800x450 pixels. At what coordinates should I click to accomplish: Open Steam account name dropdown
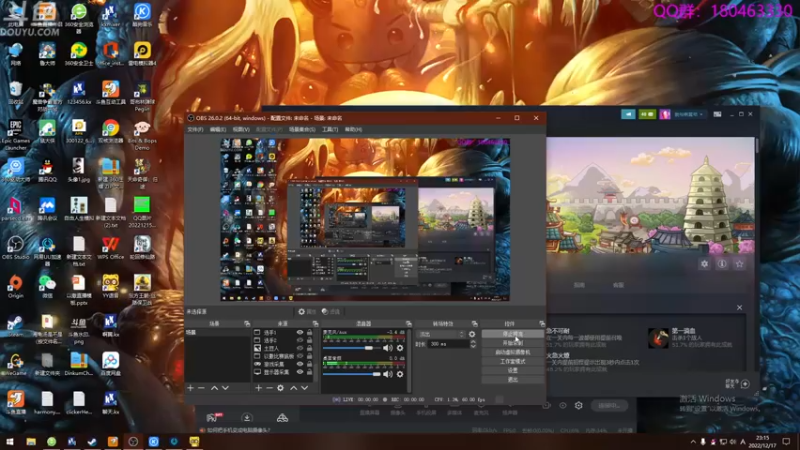coord(688,114)
